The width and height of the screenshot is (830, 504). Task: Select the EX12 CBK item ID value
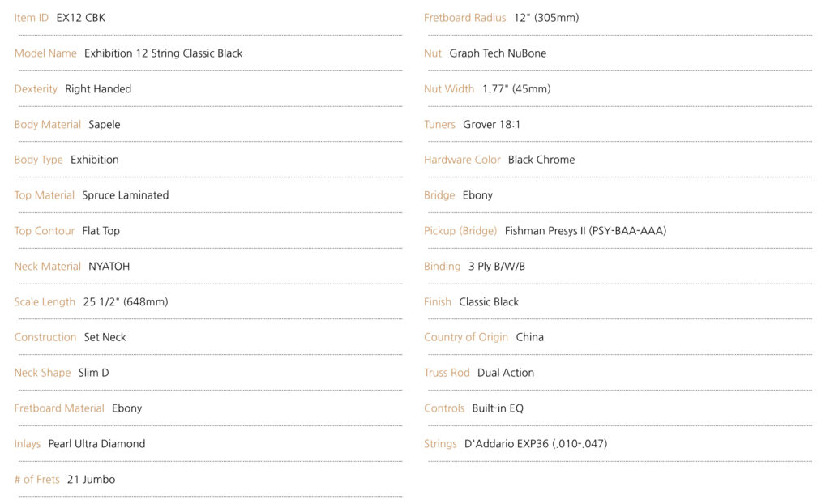[x=80, y=18]
